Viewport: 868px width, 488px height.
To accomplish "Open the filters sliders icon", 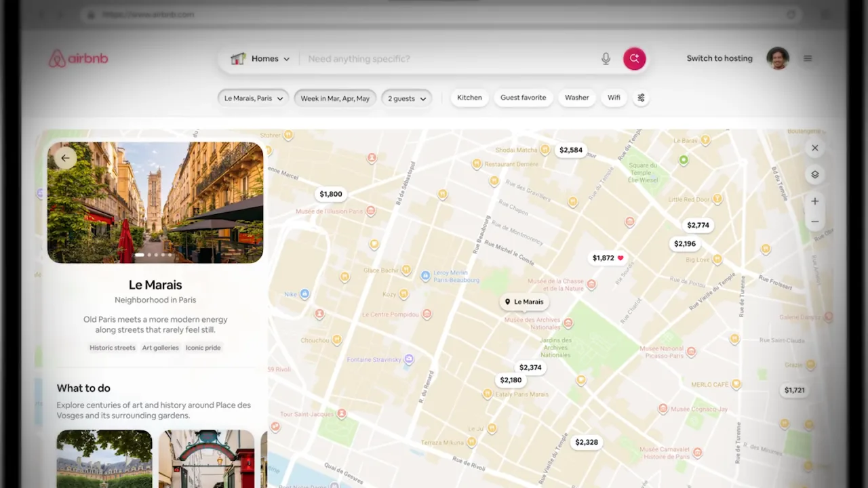I will [x=641, y=98].
